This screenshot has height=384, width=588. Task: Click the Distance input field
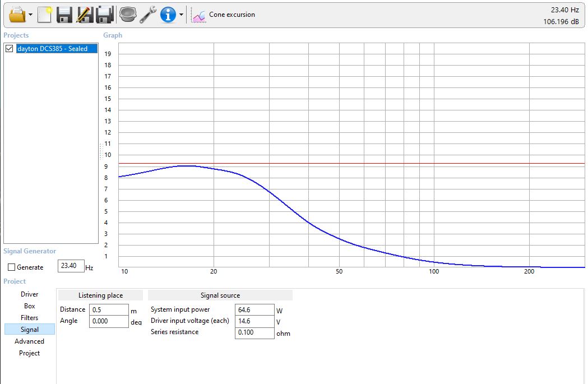coord(109,310)
